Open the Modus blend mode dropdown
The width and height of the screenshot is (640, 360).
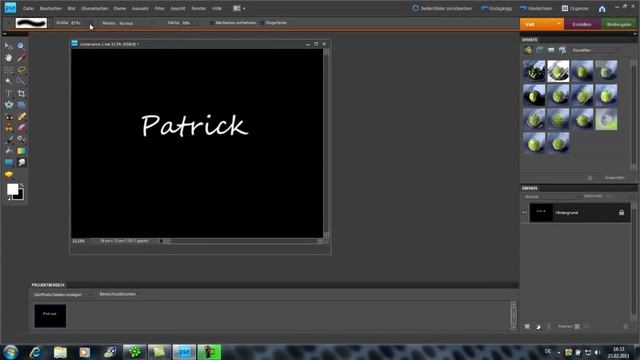pos(137,23)
